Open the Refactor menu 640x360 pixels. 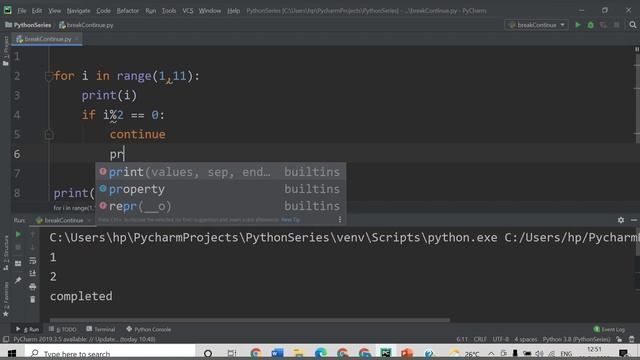pyautogui.click(x=128, y=11)
